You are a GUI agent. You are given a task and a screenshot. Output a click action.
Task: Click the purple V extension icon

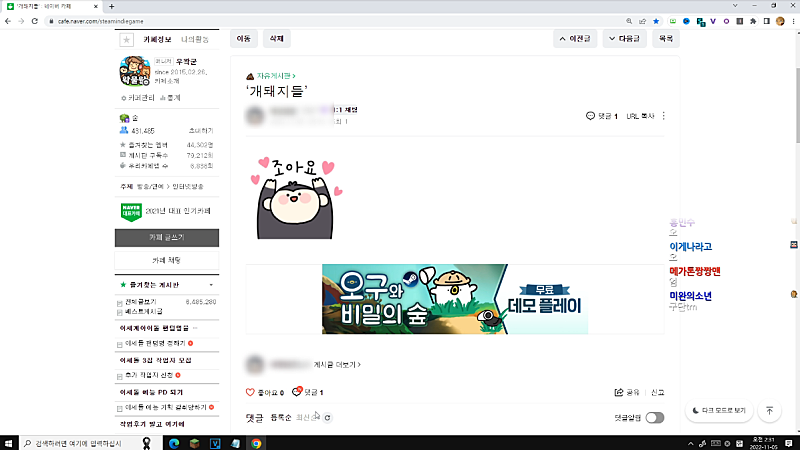click(713, 21)
